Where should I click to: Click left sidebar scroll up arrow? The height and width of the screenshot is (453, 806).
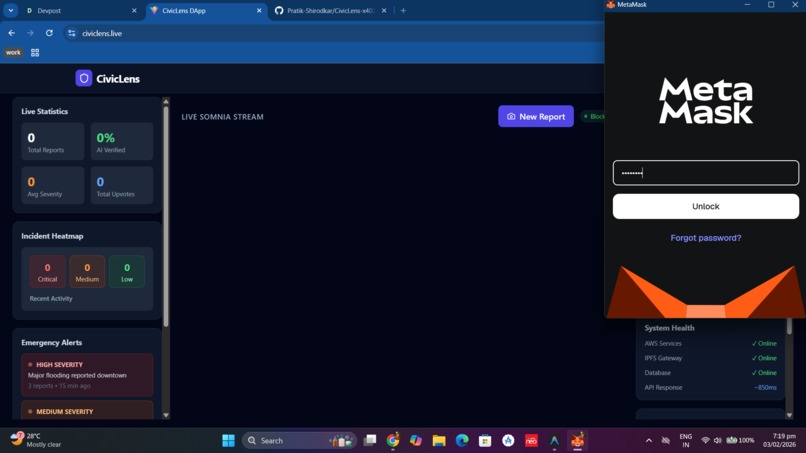[x=166, y=101]
